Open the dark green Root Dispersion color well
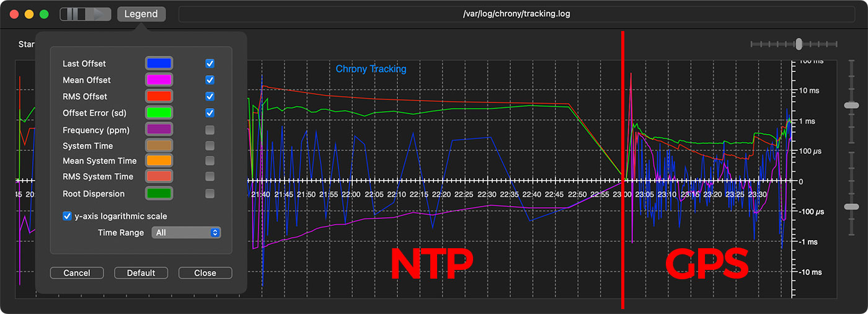Viewport: 868px width, 314px height. 159,194
